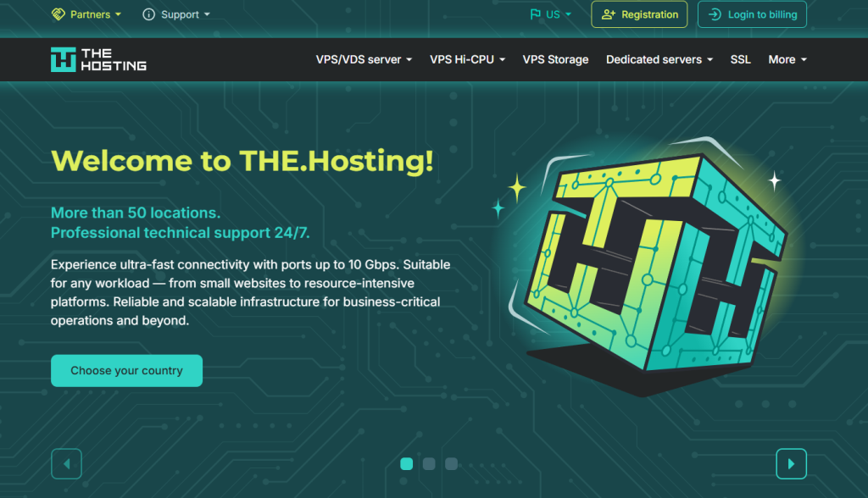Image resolution: width=868 pixels, height=498 pixels.
Task: Select the third carousel dot
Action: 452,463
